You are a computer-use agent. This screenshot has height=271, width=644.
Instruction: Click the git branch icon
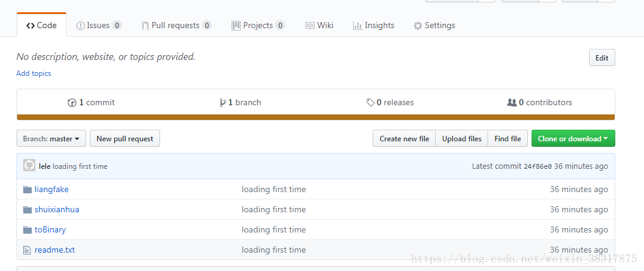click(x=222, y=103)
